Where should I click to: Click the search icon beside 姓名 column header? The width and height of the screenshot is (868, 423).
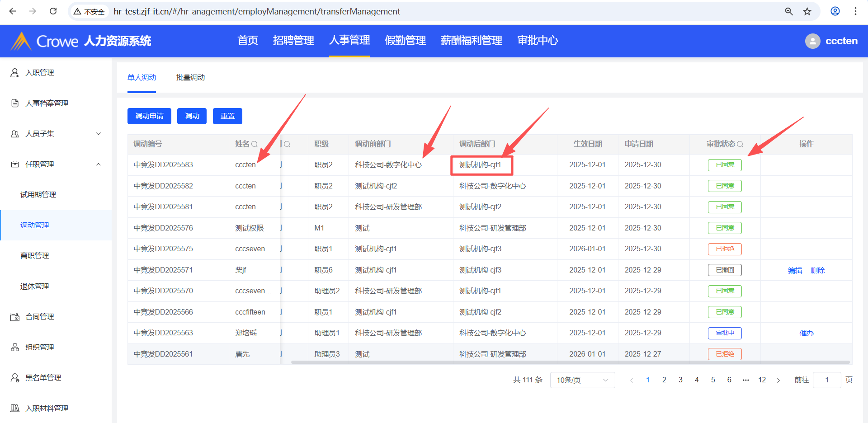(255, 144)
